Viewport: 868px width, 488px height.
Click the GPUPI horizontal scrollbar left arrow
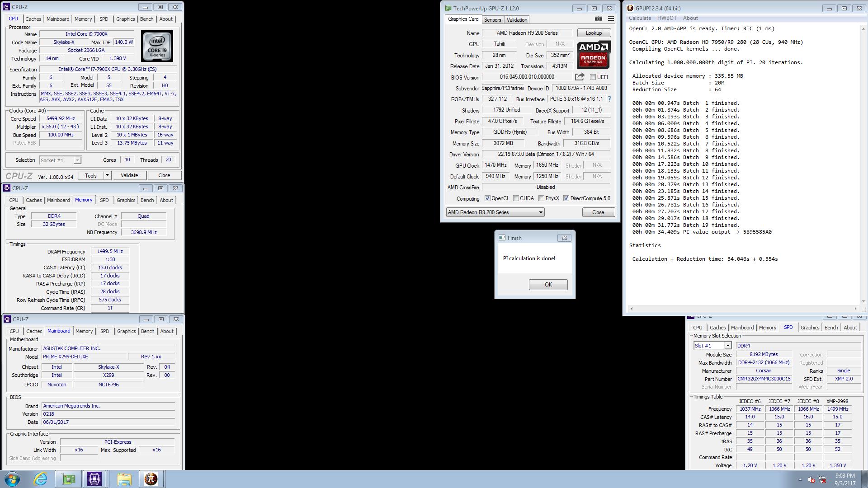(631, 309)
